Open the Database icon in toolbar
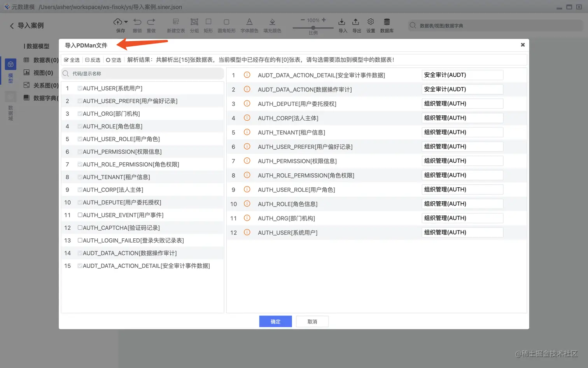This screenshot has height=368, width=588. click(x=387, y=22)
